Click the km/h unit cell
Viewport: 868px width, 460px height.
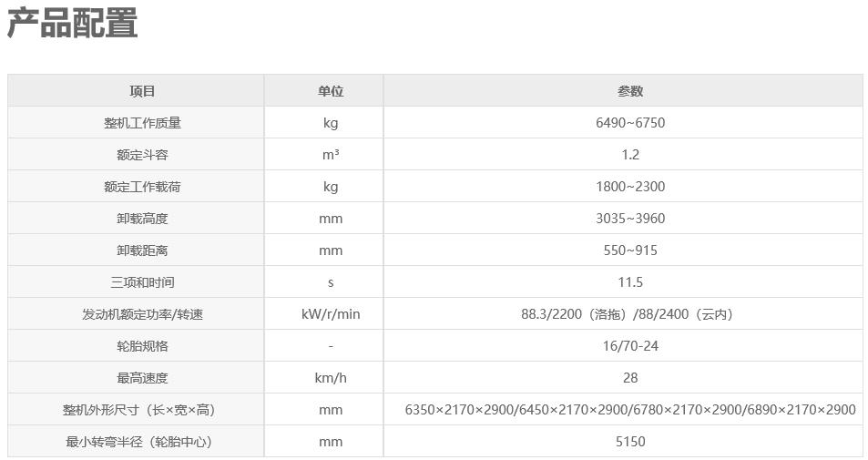point(331,378)
